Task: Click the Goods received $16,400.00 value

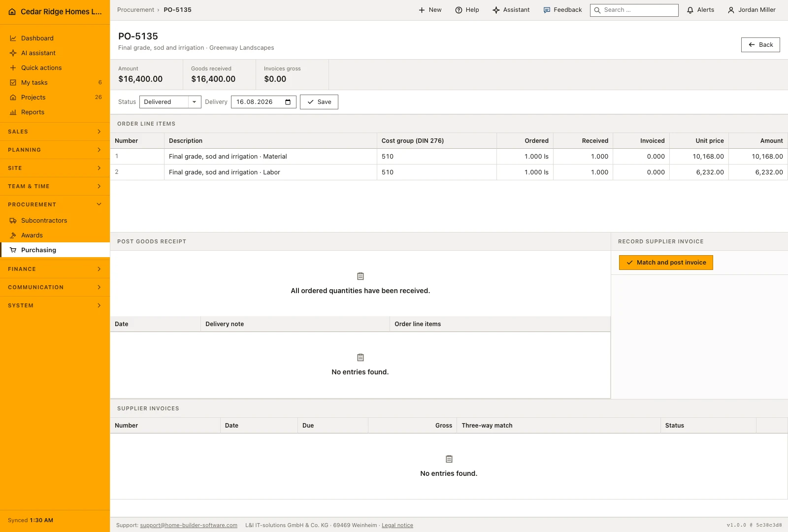Action: 213,79
